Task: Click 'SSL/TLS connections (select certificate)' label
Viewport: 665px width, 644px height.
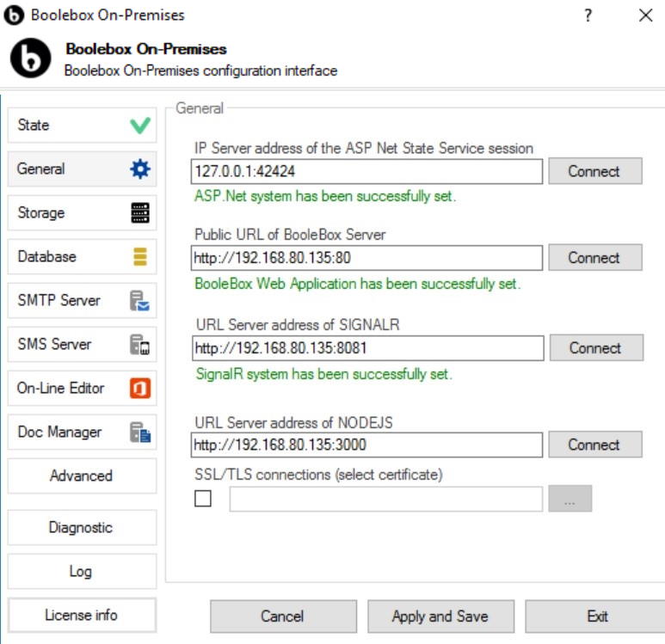Action: (x=318, y=475)
